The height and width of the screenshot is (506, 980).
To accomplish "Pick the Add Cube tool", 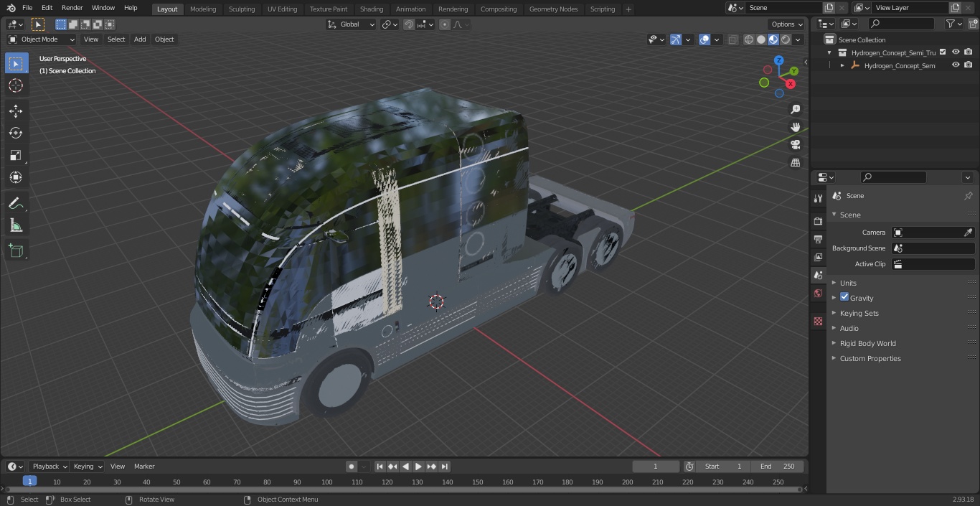I will [16, 250].
